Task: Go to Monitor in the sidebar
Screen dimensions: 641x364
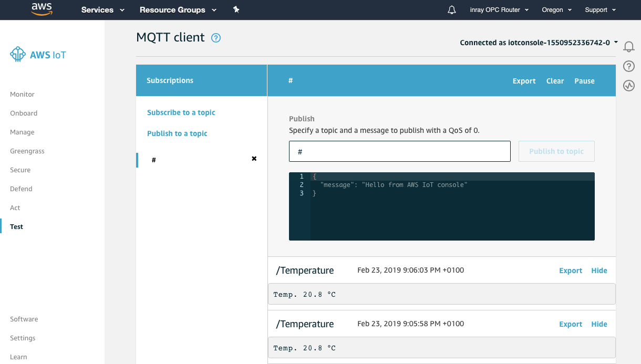Action: pyautogui.click(x=22, y=95)
